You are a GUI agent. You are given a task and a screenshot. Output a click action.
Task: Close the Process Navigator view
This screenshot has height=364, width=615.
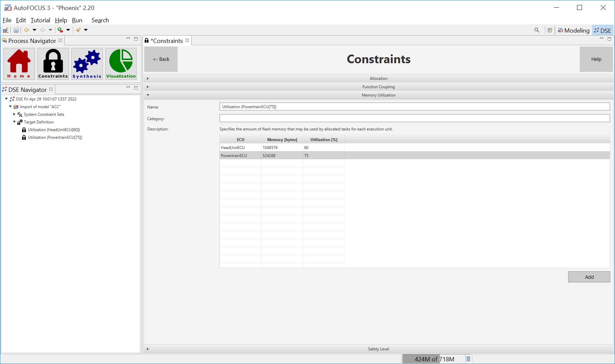click(x=60, y=40)
